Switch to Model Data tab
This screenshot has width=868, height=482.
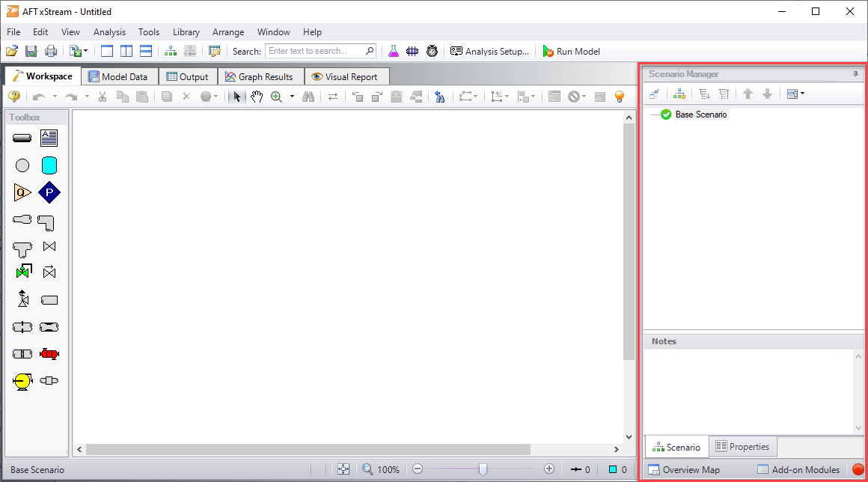(x=118, y=77)
